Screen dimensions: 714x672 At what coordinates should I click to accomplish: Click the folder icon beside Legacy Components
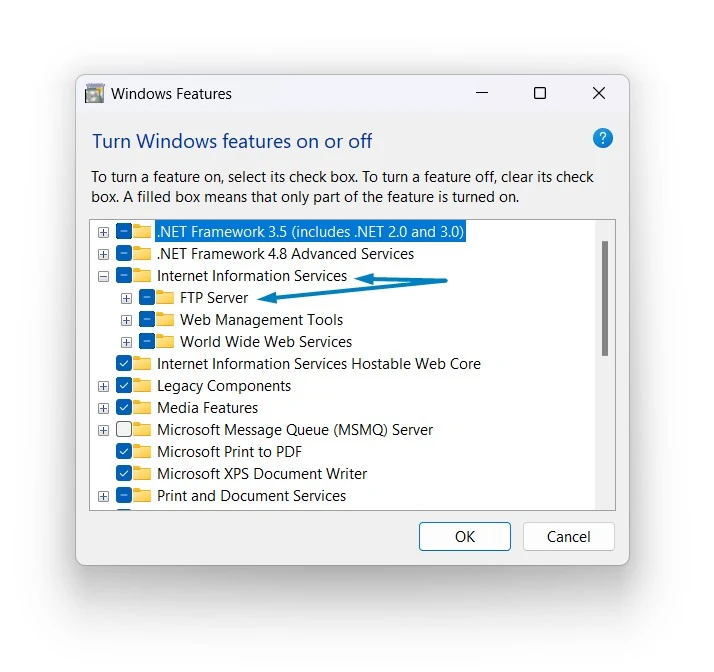pyautogui.click(x=142, y=386)
